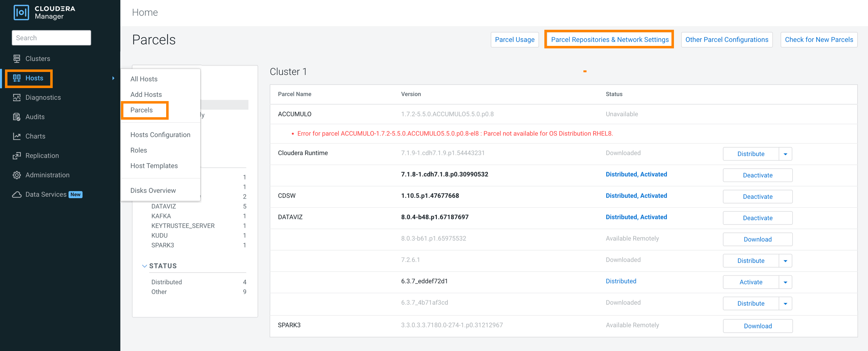Open Host Templates menu entry
This screenshot has width=868, height=351.
pos(154,166)
